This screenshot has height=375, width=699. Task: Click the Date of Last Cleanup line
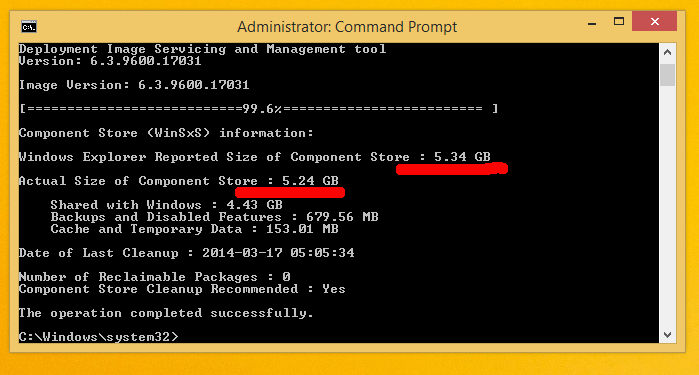pyautogui.click(x=187, y=253)
